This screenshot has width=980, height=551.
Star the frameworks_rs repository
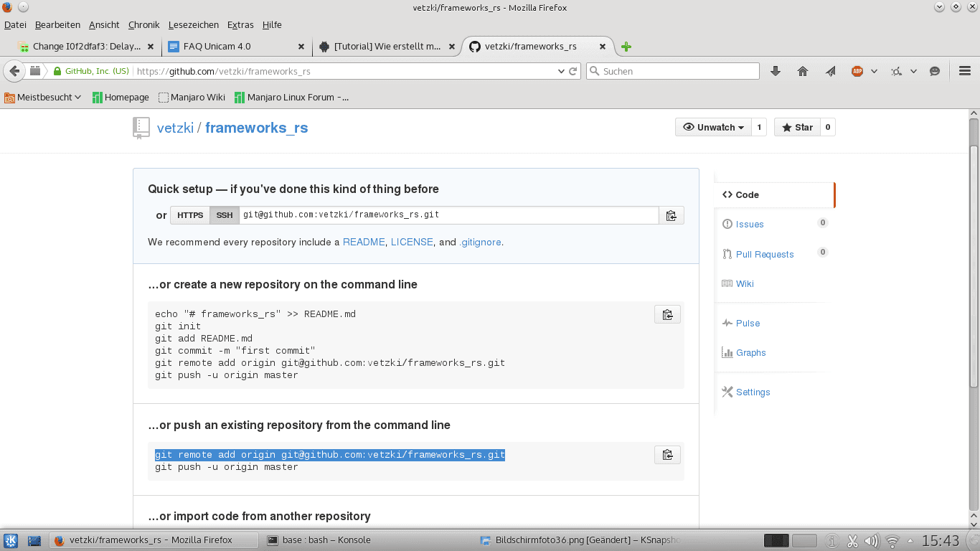tap(797, 128)
